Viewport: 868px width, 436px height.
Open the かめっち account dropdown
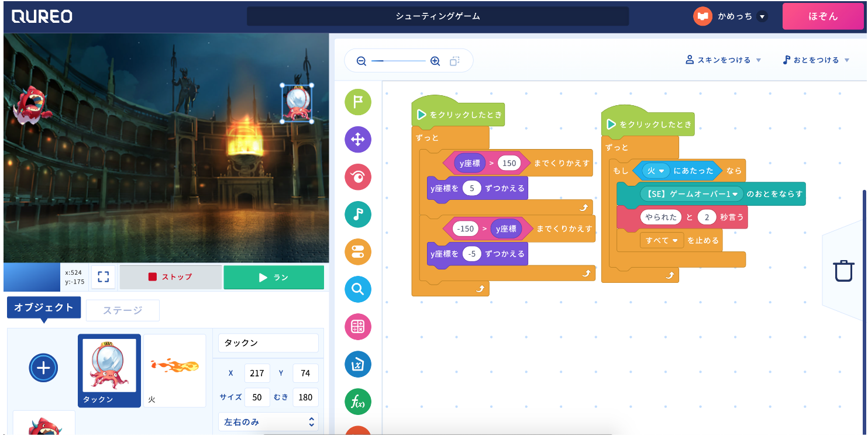pos(762,16)
